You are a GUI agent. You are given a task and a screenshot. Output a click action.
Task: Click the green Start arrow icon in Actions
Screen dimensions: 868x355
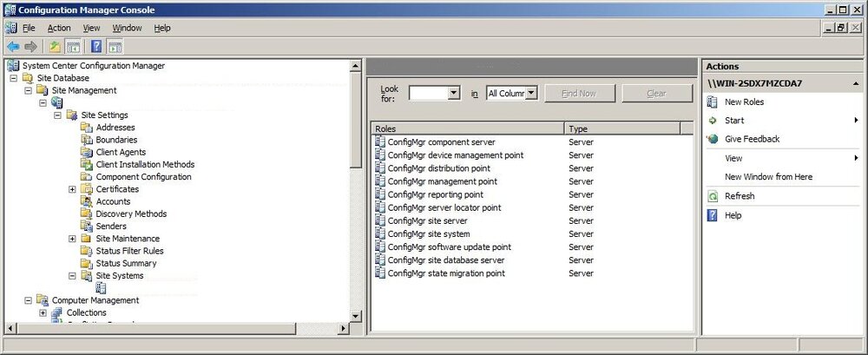[713, 120]
